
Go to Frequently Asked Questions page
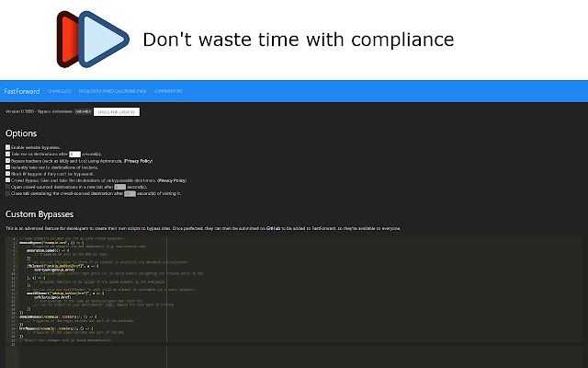click(112, 91)
